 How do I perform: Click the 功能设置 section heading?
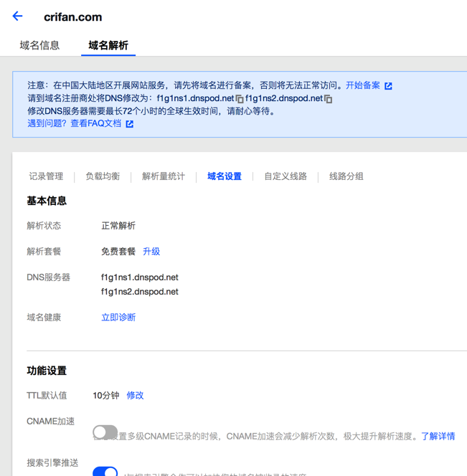click(47, 371)
